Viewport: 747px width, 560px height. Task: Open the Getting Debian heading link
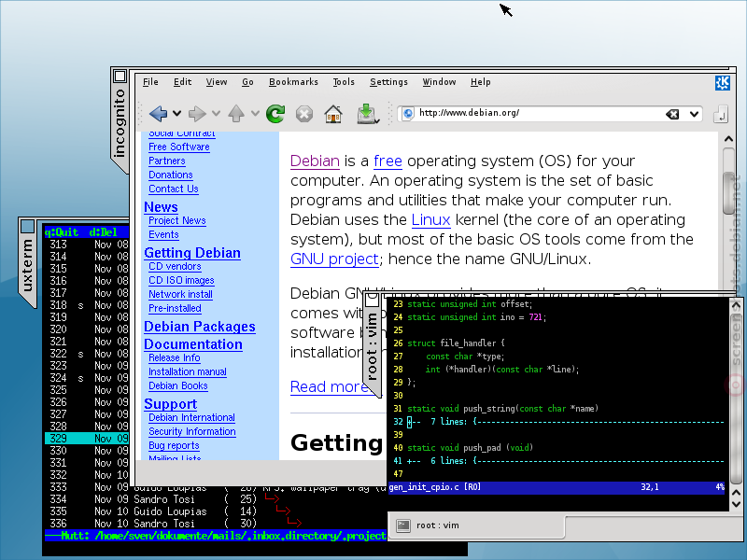(192, 253)
